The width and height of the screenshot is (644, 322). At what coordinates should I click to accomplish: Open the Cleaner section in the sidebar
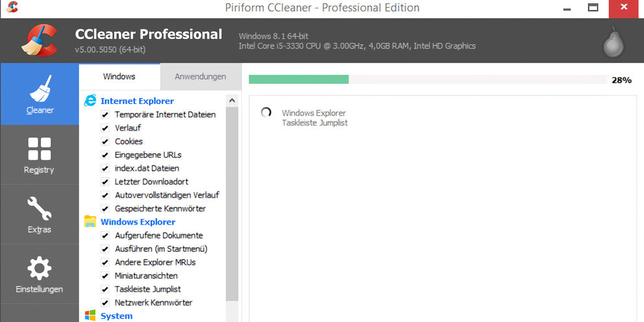(x=40, y=94)
